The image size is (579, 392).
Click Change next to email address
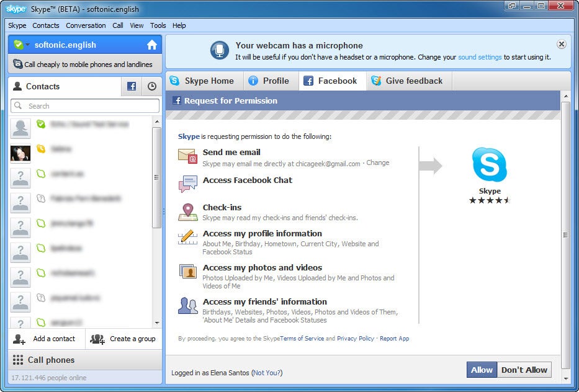coord(378,163)
